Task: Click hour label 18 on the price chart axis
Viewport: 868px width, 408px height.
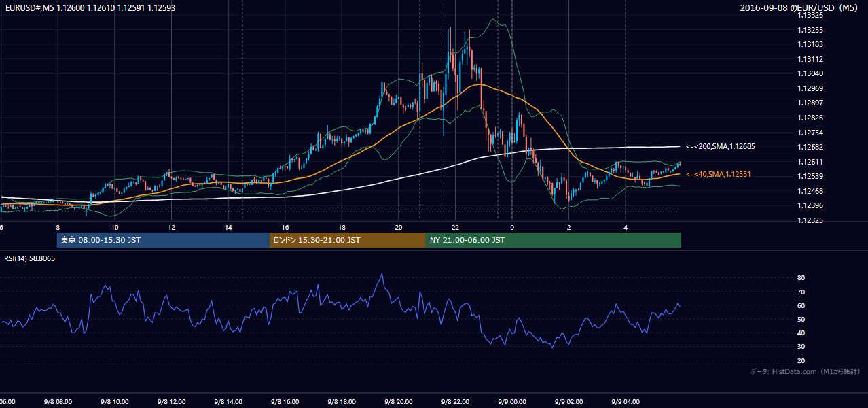Action: [342, 227]
